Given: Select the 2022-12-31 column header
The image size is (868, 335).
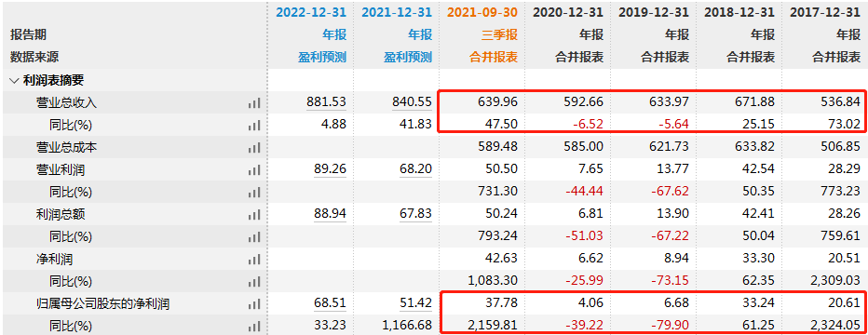Looking at the screenshot, I should (311, 13).
